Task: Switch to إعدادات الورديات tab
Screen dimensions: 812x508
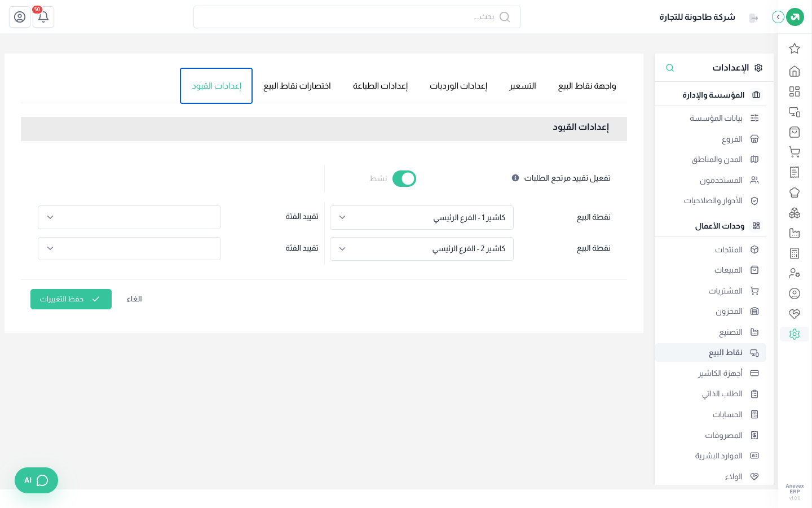Action: 458,86
